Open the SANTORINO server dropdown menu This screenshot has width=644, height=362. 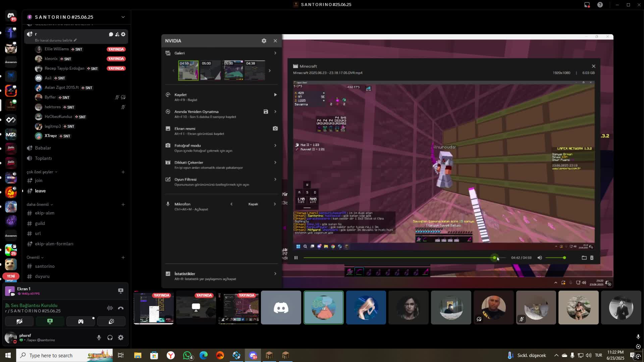pyautogui.click(x=123, y=17)
